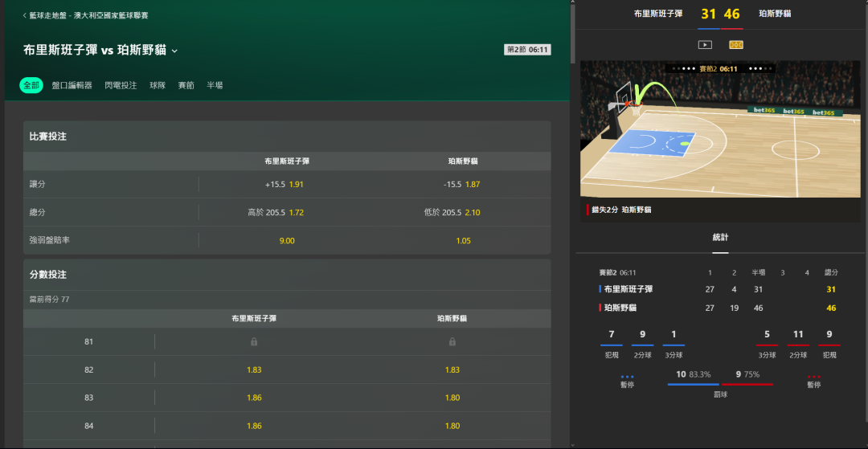The image size is (868, 449).
Task: Click the court animation view
Action: coord(720,129)
